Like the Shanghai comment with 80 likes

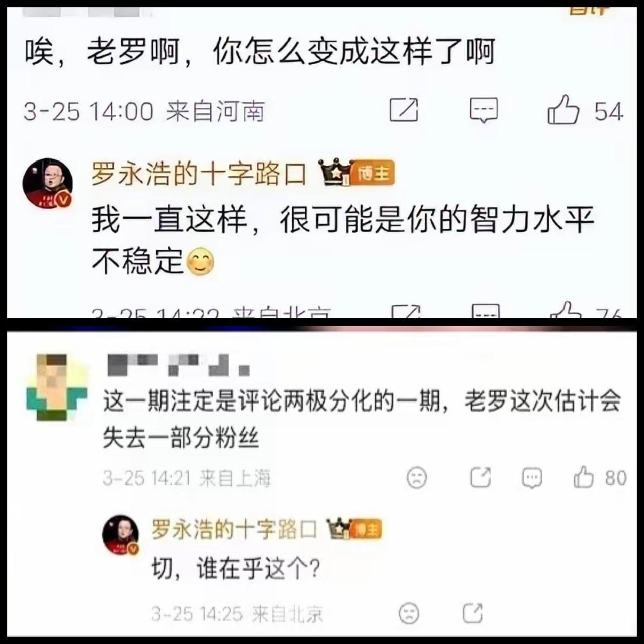pyautogui.click(x=583, y=476)
